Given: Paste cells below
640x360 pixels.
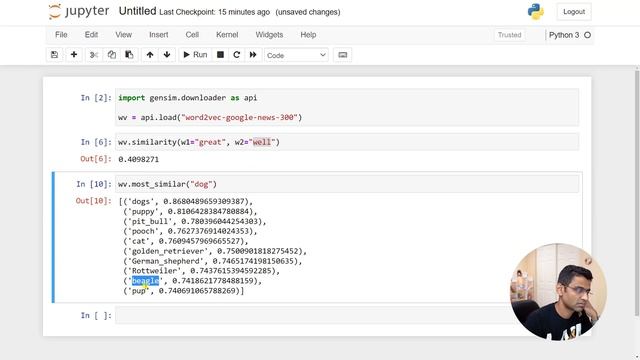Looking at the screenshot, I should coord(129,55).
